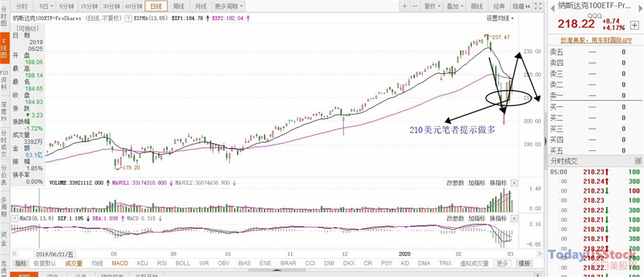Close the MACD indicator panel
Screen dimensions: 644x277
tap(514, 218)
